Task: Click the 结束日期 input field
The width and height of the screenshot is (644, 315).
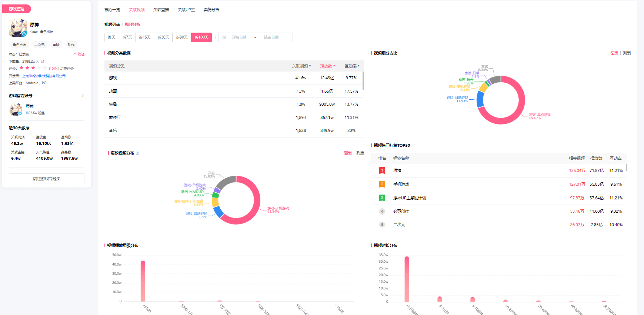Action: pos(271,37)
